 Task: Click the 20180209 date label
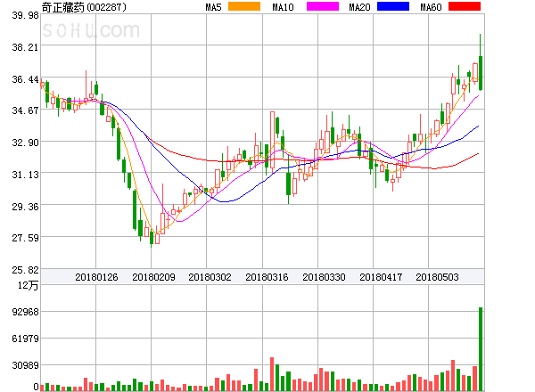point(153,277)
